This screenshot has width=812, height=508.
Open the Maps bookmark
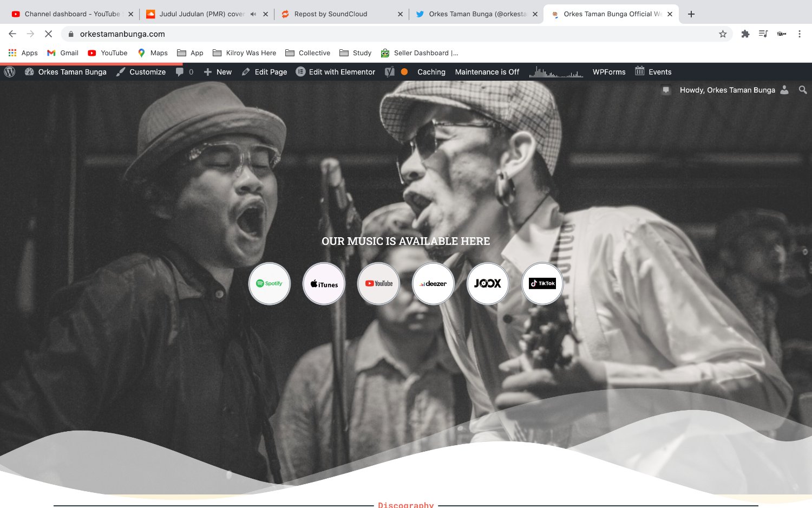tap(153, 53)
